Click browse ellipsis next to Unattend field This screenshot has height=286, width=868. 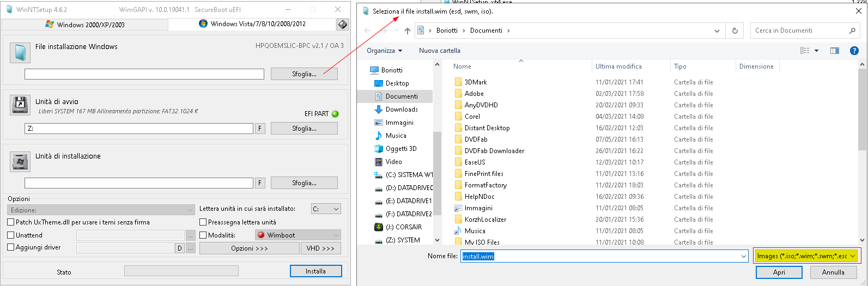click(x=190, y=236)
